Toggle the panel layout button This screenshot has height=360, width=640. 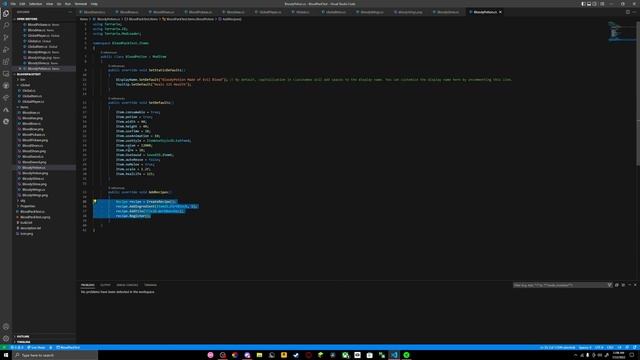(x=589, y=4)
